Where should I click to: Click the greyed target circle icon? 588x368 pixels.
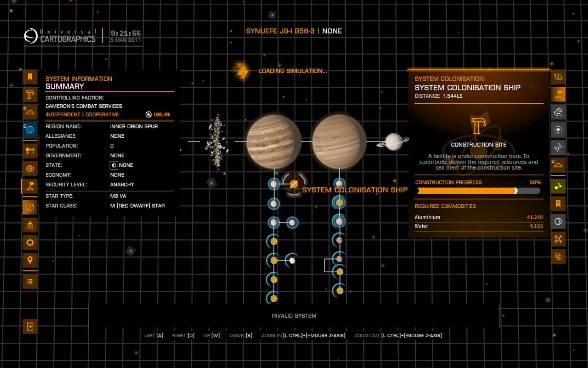click(x=558, y=130)
